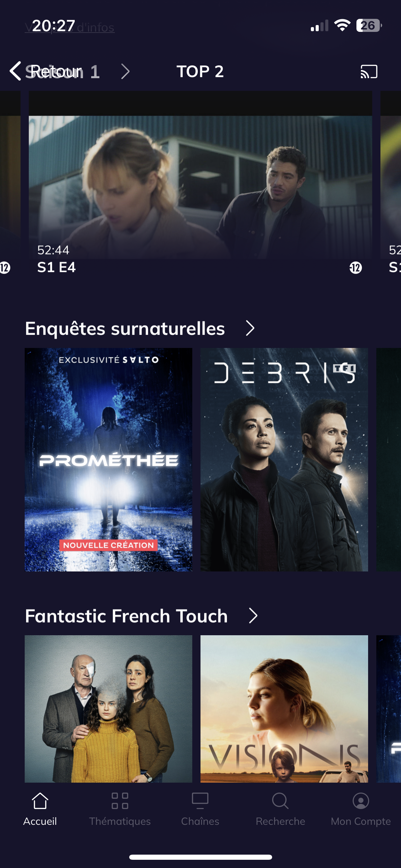
Task: Open the Prométhée poster
Action: [x=108, y=460]
